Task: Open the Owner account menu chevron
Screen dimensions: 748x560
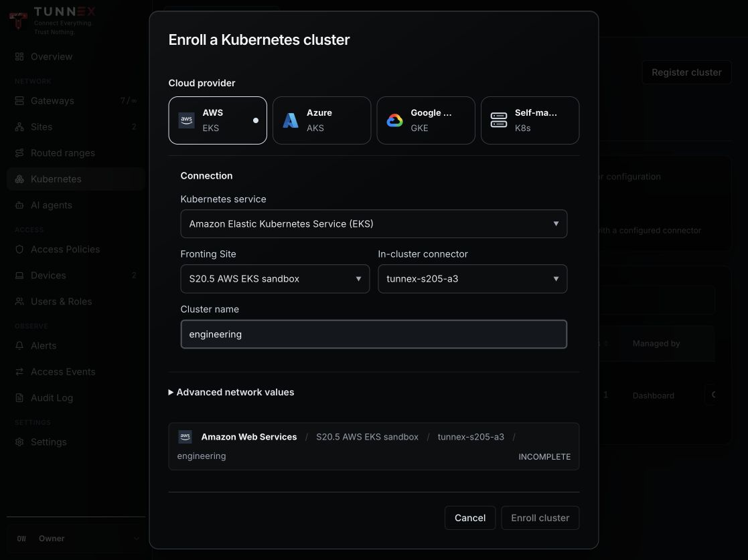Action: click(137, 539)
